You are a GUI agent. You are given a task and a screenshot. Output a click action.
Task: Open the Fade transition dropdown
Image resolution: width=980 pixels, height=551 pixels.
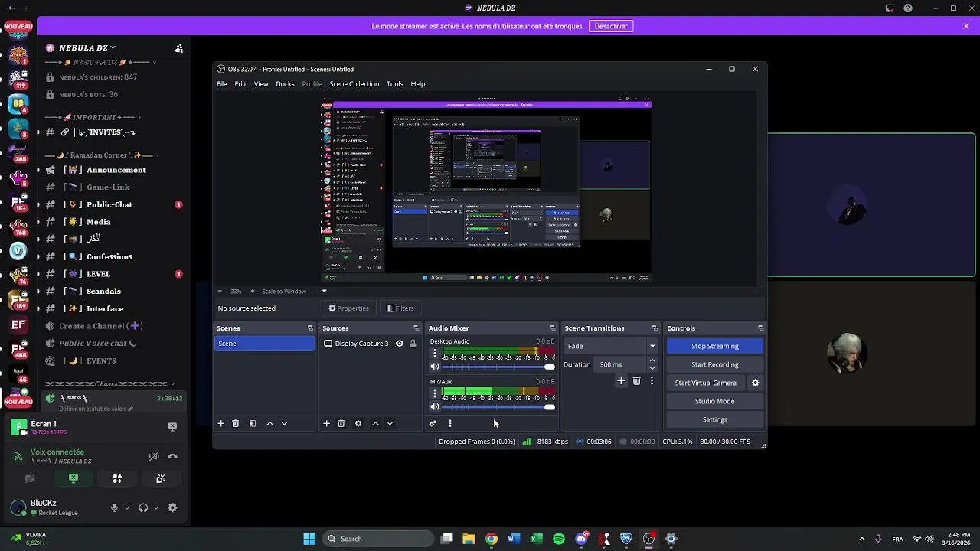tap(611, 346)
